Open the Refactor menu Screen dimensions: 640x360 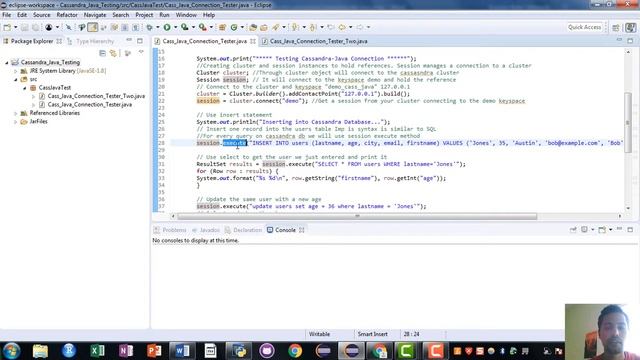tap(67, 15)
